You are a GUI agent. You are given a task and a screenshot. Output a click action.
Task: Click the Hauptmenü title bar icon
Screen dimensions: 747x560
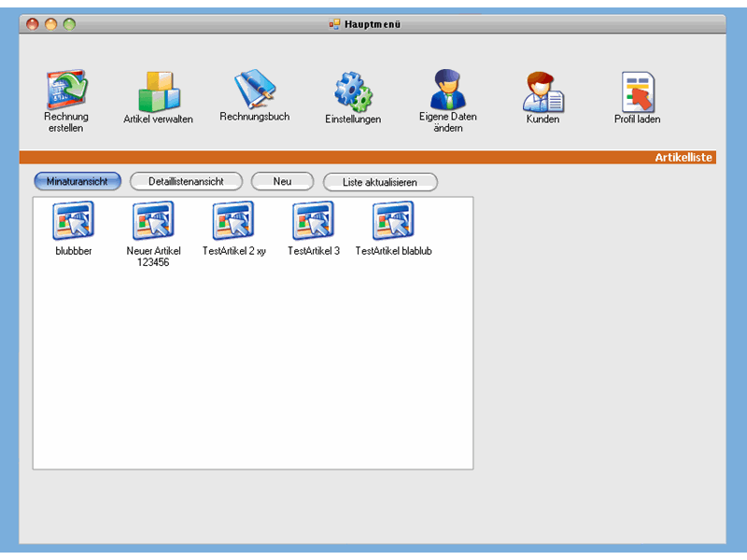pyautogui.click(x=335, y=24)
